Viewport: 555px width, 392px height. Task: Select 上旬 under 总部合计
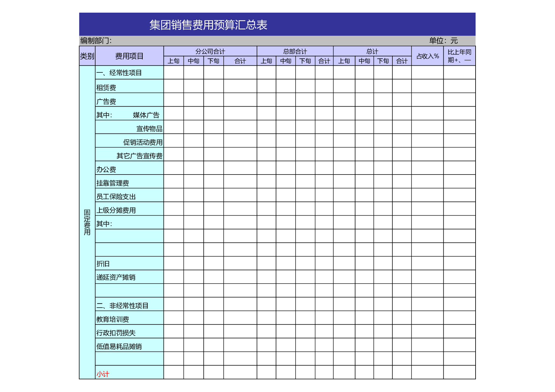pyautogui.click(x=266, y=61)
